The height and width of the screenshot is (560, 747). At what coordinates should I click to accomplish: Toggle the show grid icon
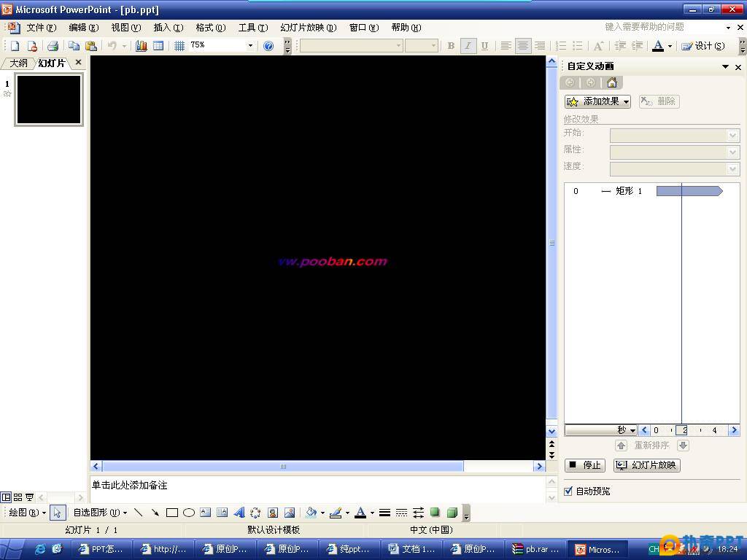point(179,46)
